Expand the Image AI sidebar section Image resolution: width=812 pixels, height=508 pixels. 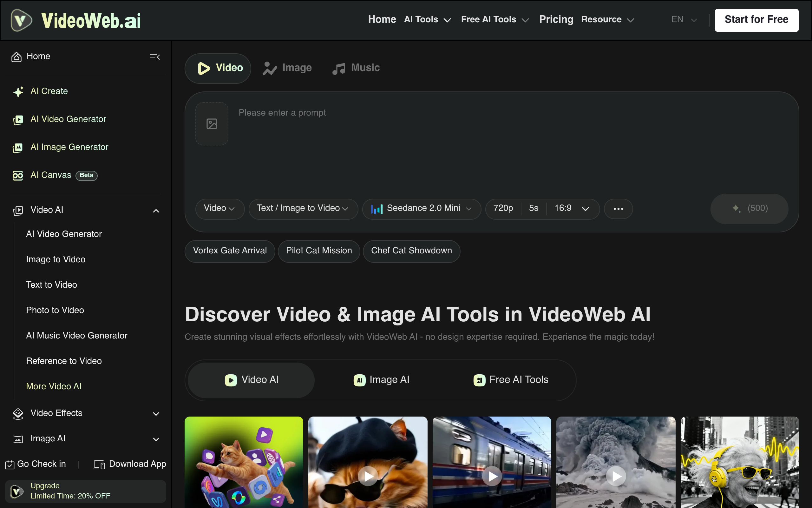[156, 439]
